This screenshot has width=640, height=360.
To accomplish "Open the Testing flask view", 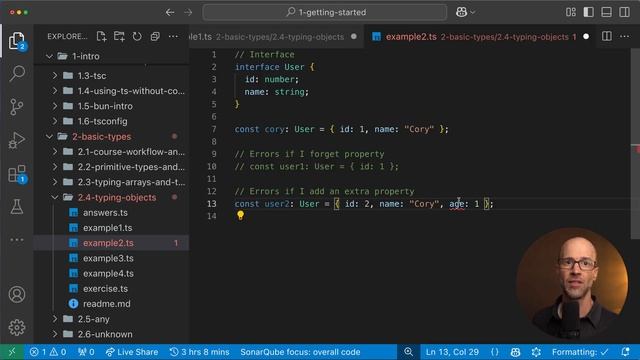I will click(x=17, y=207).
